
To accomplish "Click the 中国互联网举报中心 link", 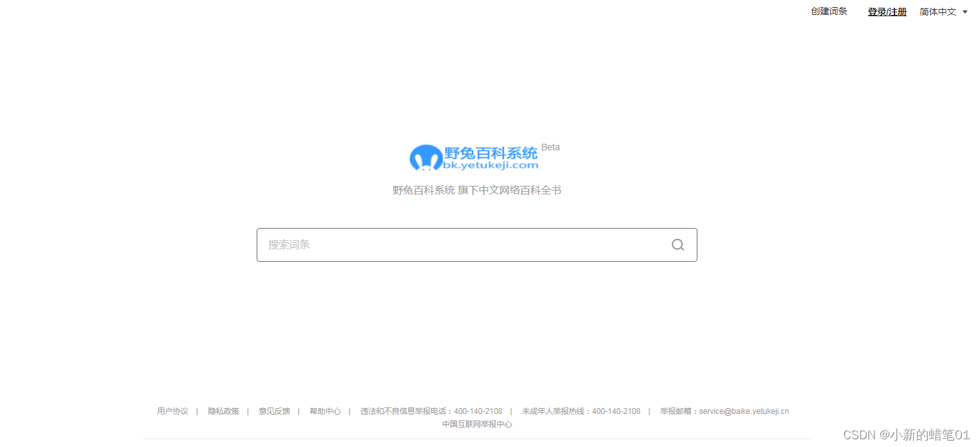I will pyautogui.click(x=477, y=424).
